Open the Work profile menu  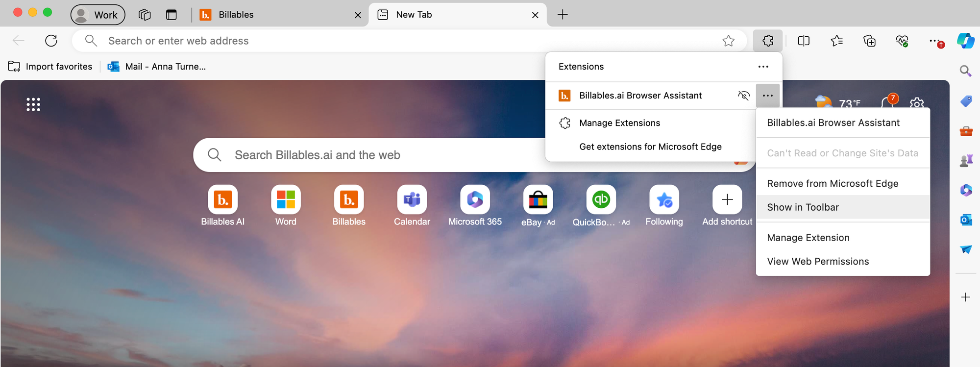(x=98, y=15)
